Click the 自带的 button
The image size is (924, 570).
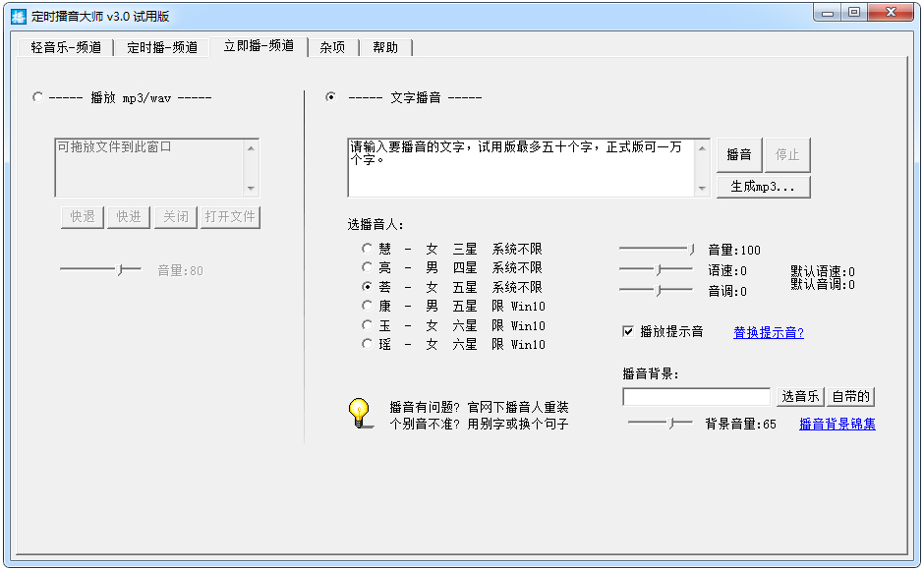(x=851, y=397)
